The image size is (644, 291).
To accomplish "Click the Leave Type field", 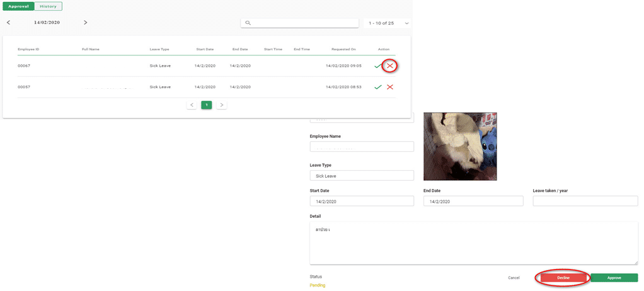I will click(362, 176).
